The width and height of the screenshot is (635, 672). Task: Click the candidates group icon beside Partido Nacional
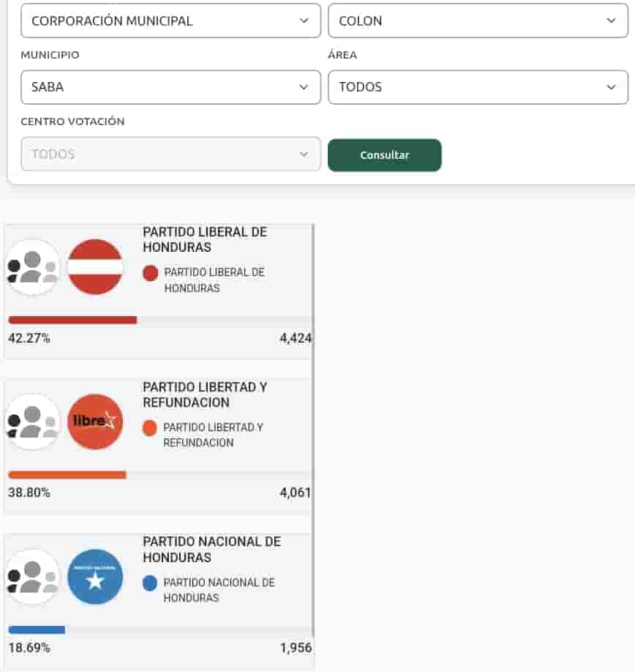coord(32,577)
